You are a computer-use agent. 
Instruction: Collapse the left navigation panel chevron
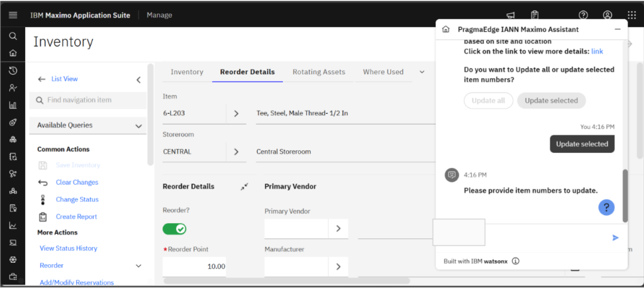click(138, 80)
